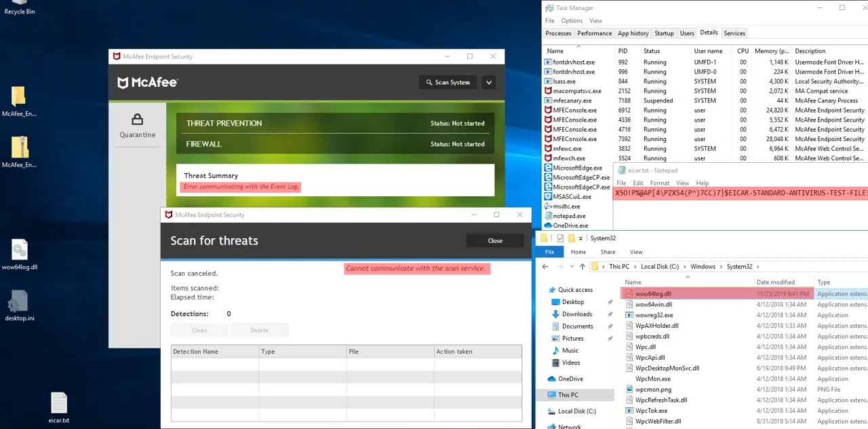868x429 pixels.
Task: Open the dropdown arrow next to Scan System
Action: (489, 82)
